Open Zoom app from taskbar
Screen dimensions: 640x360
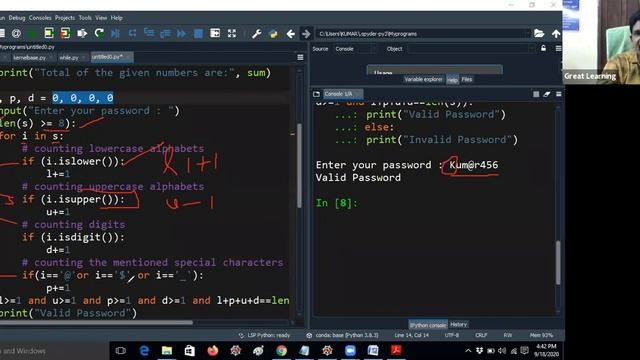pos(350,351)
